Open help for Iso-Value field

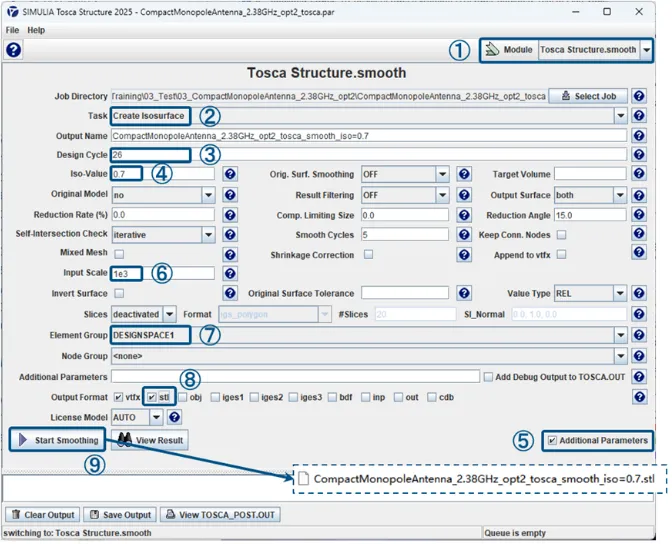pos(230,174)
